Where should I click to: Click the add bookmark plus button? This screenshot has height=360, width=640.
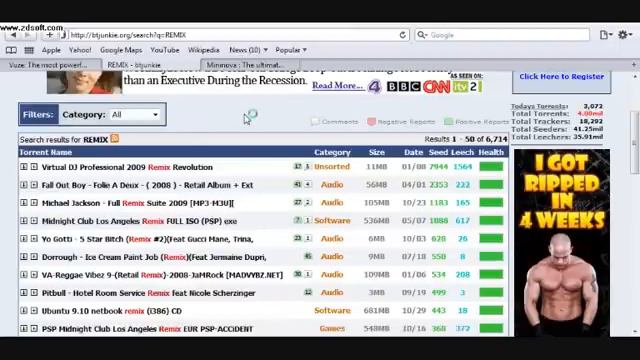click(x=49, y=35)
